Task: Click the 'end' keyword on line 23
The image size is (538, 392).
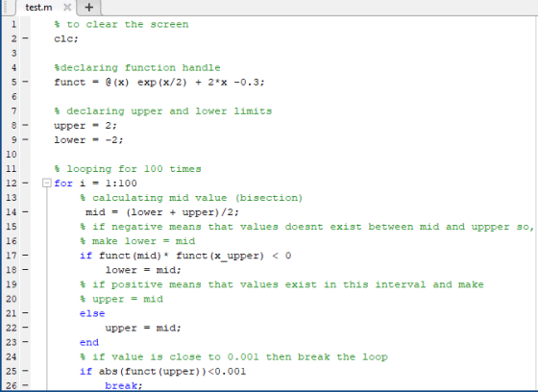Action: coord(89,342)
